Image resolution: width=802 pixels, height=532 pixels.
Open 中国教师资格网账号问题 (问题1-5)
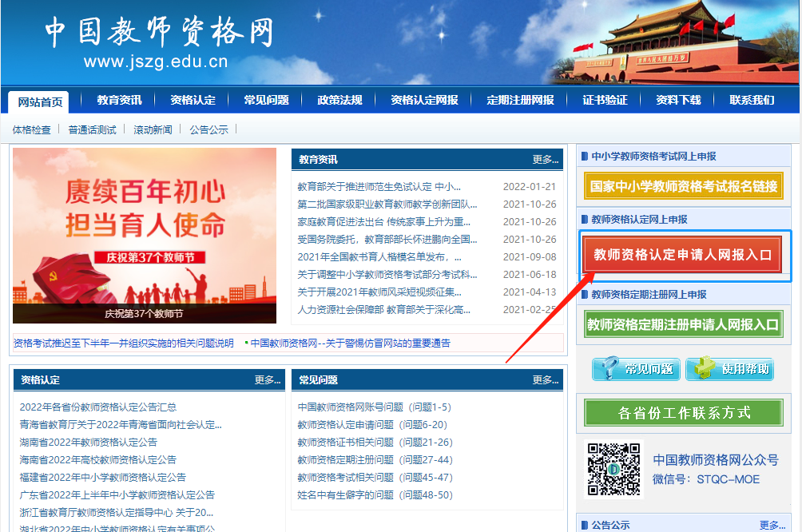(375, 407)
